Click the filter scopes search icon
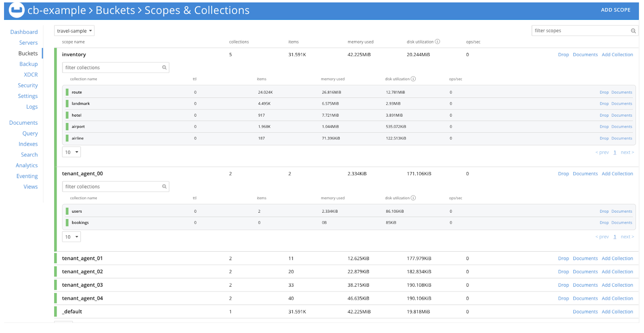644x333 pixels. (633, 31)
